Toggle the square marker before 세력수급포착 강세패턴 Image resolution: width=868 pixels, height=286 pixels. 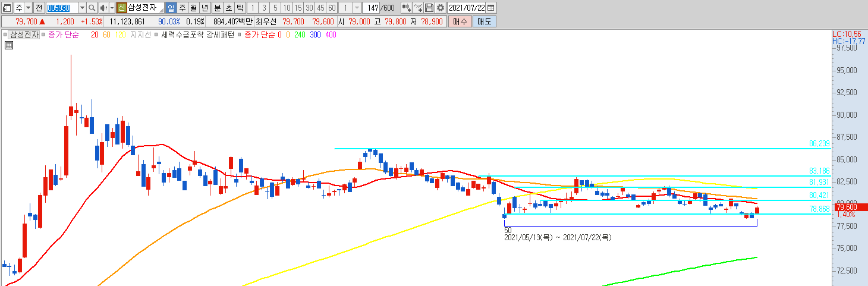156,35
